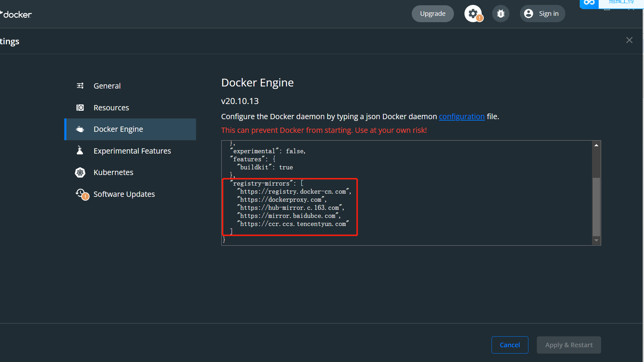Open the General settings section
This screenshot has width=644, height=362.
pos(130,86)
